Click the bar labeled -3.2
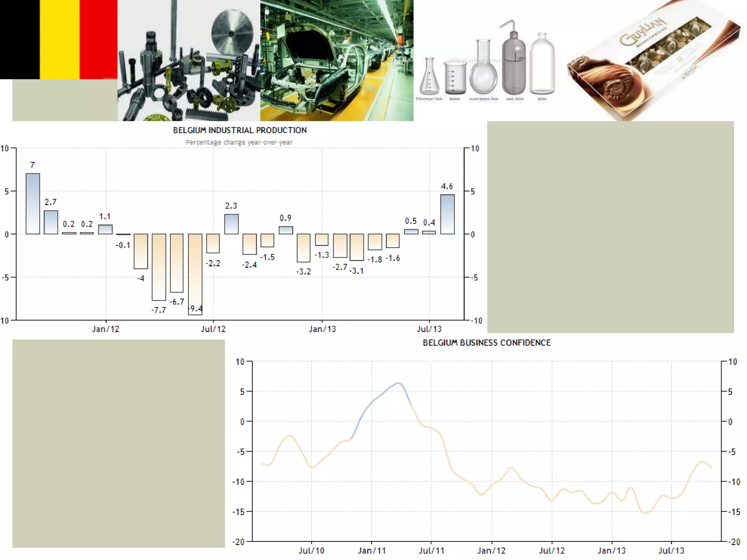 303,248
